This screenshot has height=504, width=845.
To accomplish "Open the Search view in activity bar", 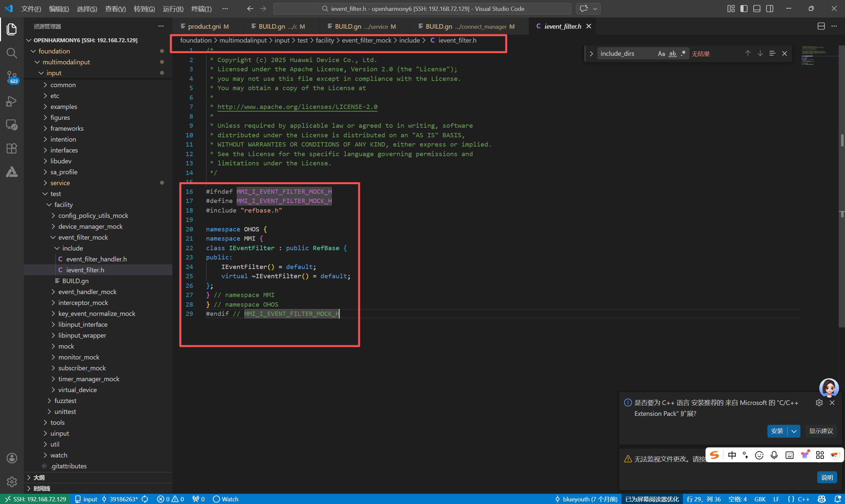I will click(12, 53).
